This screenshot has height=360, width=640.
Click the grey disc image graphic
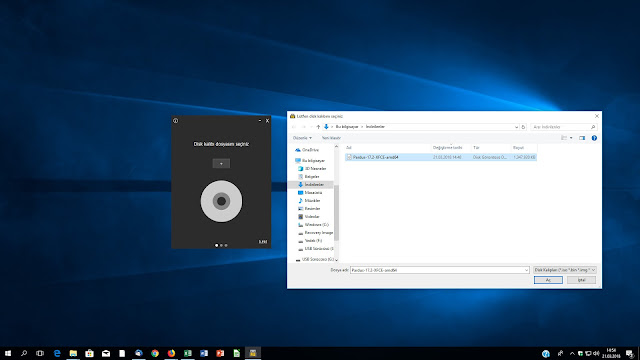click(221, 201)
